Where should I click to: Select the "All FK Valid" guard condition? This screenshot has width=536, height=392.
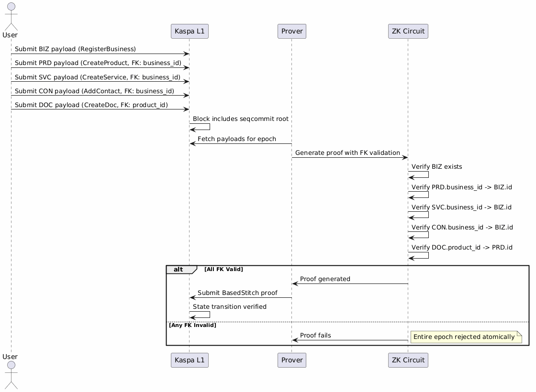(x=223, y=270)
